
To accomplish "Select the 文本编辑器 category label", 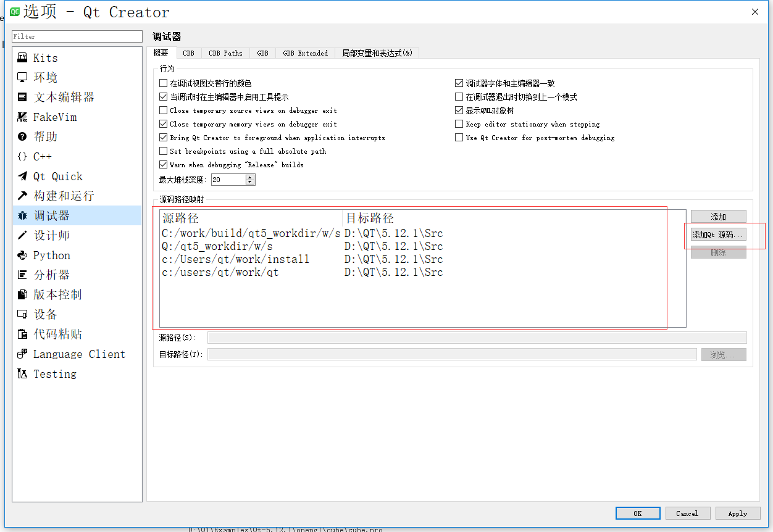I will [x=64, y=97].
